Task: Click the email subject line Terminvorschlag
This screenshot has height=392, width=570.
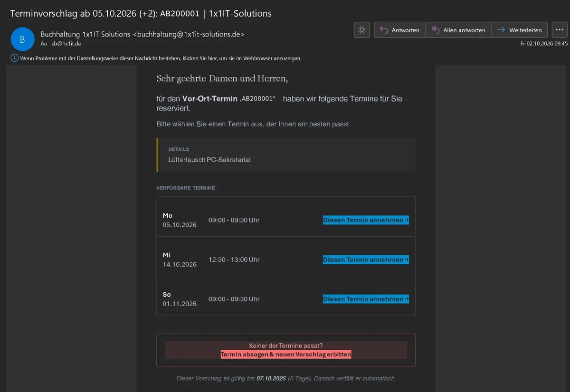Action: pyautogui.click(x=141, y=13)
